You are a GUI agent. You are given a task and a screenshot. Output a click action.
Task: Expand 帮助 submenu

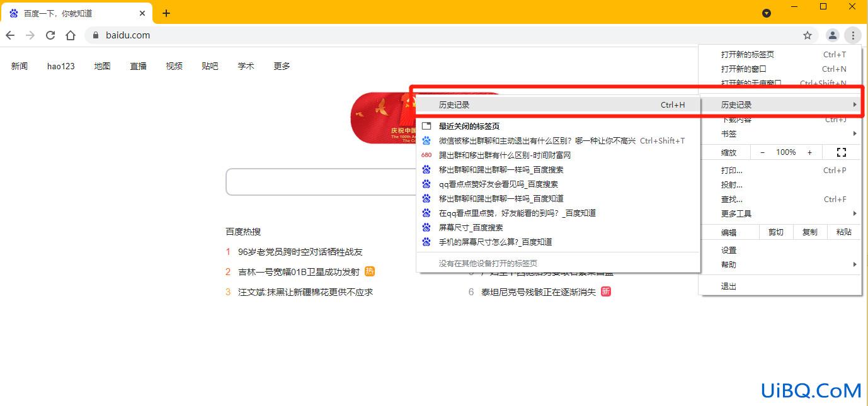(780, 265)
